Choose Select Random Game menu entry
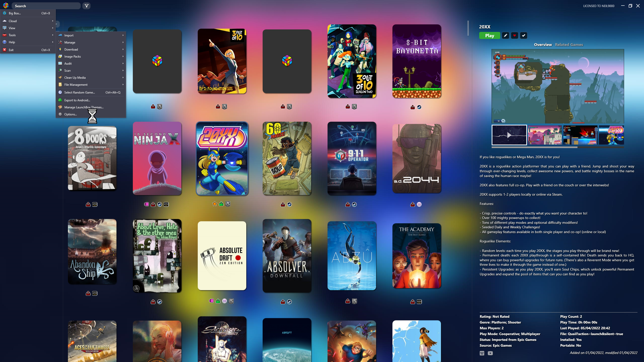Screen dimensions: 644x362 (x=91, y=92)
